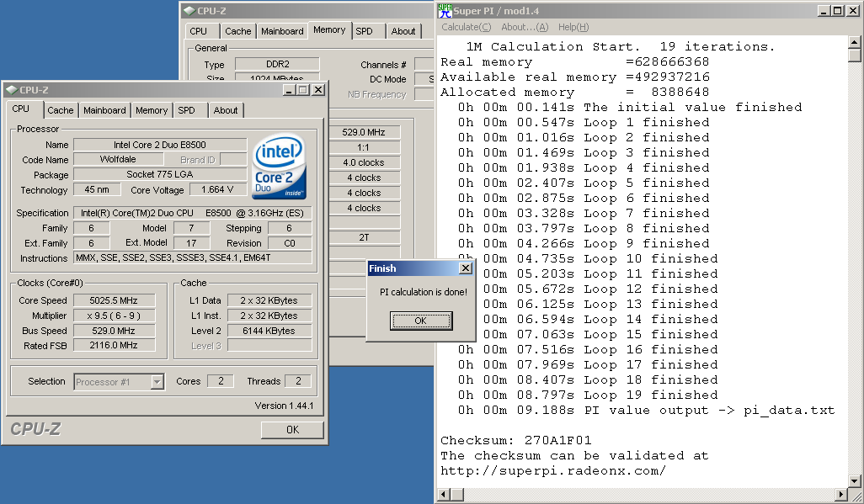Click the 'Loop 19 finished' line

pyautogui.click(x=588, y=395)
